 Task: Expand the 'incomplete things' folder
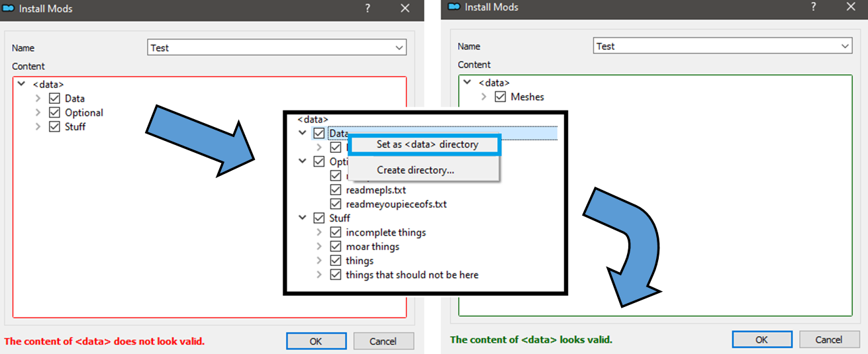319,232
